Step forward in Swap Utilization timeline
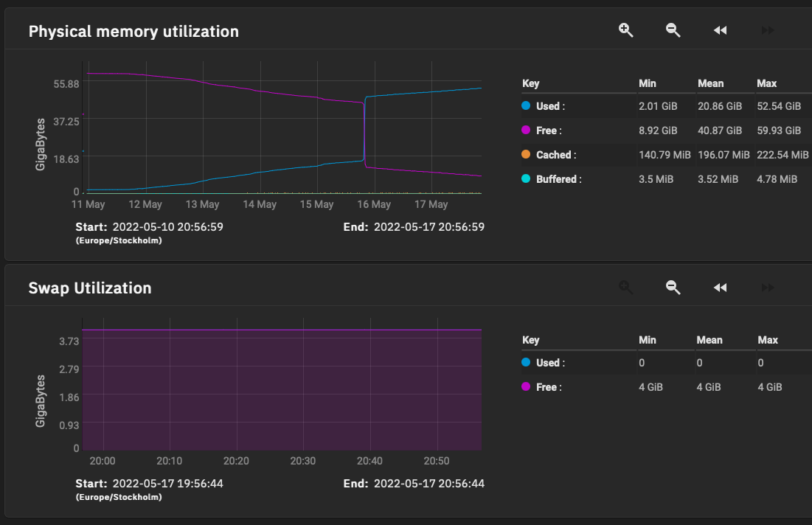Image resolution: width=812 pixels, height=525 pixels. point(768,287)
